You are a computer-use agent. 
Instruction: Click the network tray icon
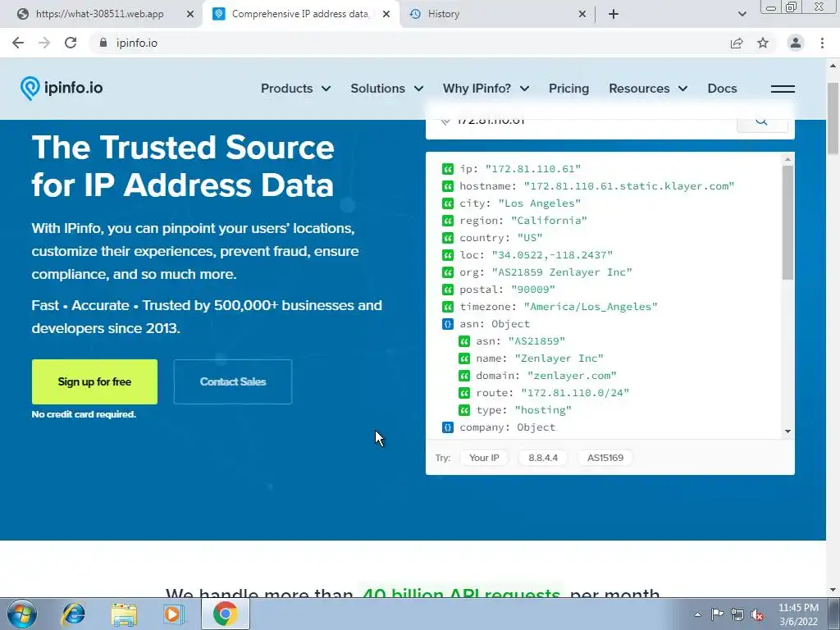pyautogui.click(x=737, y=615)
